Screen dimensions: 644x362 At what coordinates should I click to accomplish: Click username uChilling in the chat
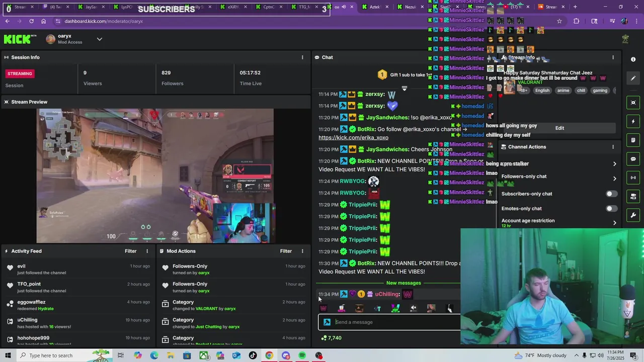pos(387,294)
